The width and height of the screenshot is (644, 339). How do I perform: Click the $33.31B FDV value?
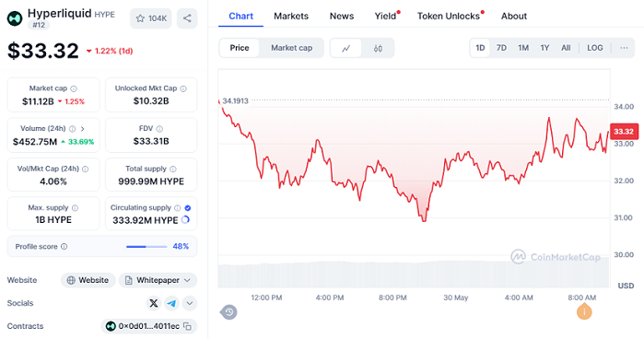tap(151, 141)
